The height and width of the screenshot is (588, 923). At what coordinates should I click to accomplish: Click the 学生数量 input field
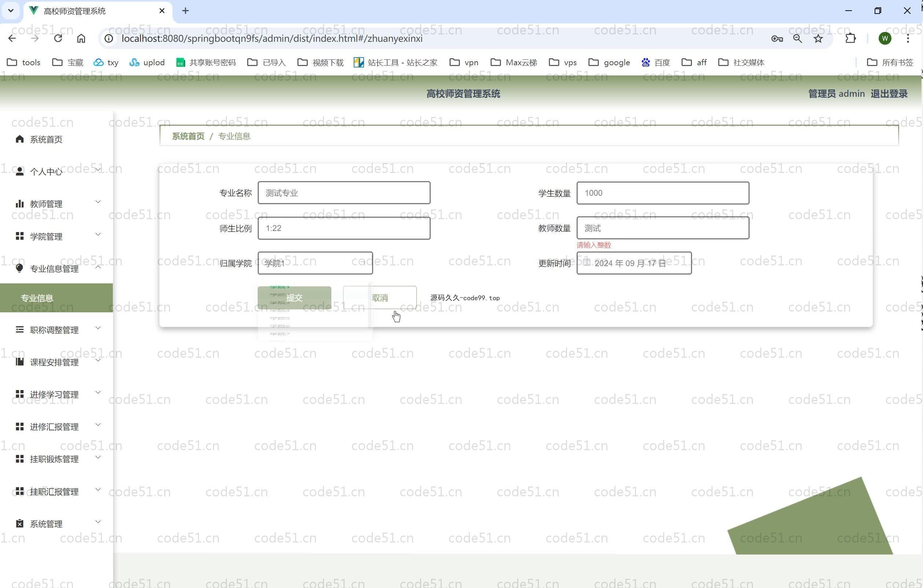tap(663, 193)
